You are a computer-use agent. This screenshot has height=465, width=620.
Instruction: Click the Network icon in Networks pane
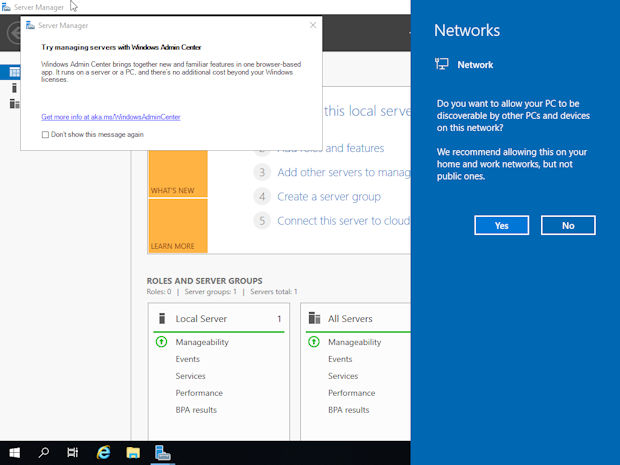pos(442,64)
